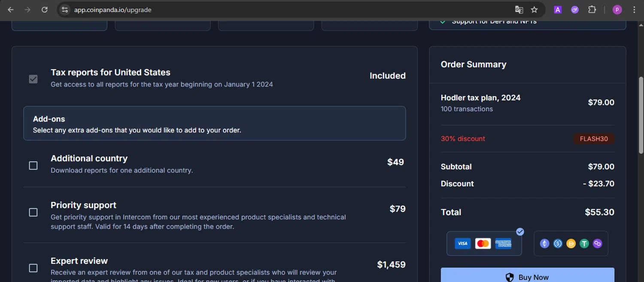Screen dimensions: 644x282
Task: Click the red '30% discount' text
Action: click(463, 138)
